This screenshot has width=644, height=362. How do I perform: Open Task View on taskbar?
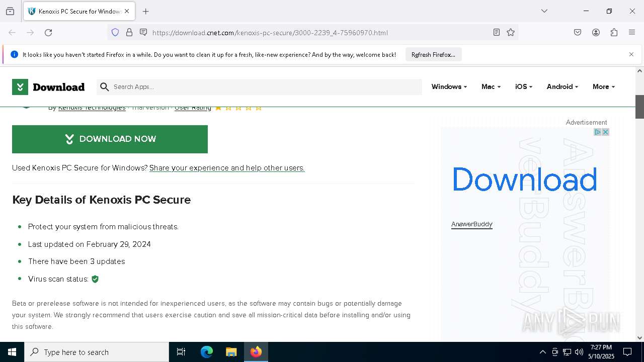click(181, 352)
